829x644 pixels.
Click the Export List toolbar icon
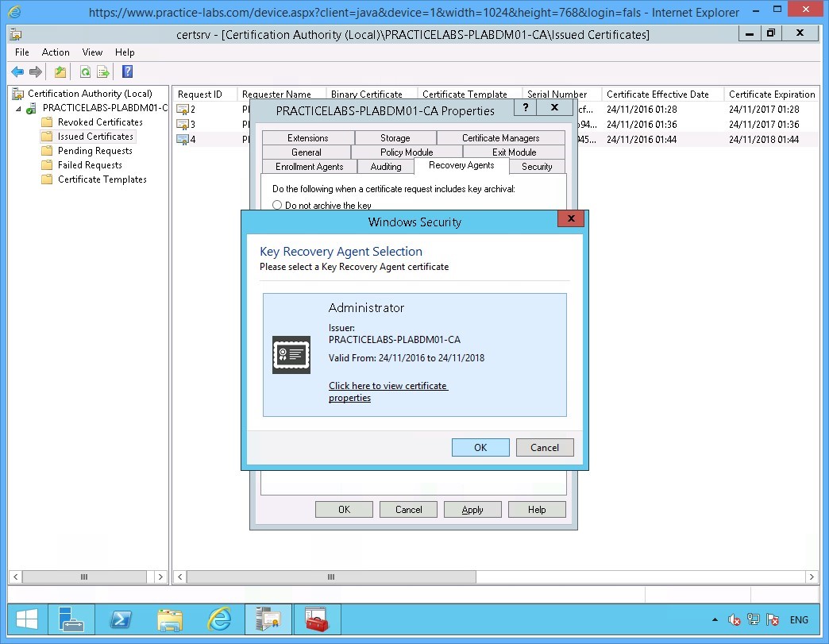(x=102, y=71)
